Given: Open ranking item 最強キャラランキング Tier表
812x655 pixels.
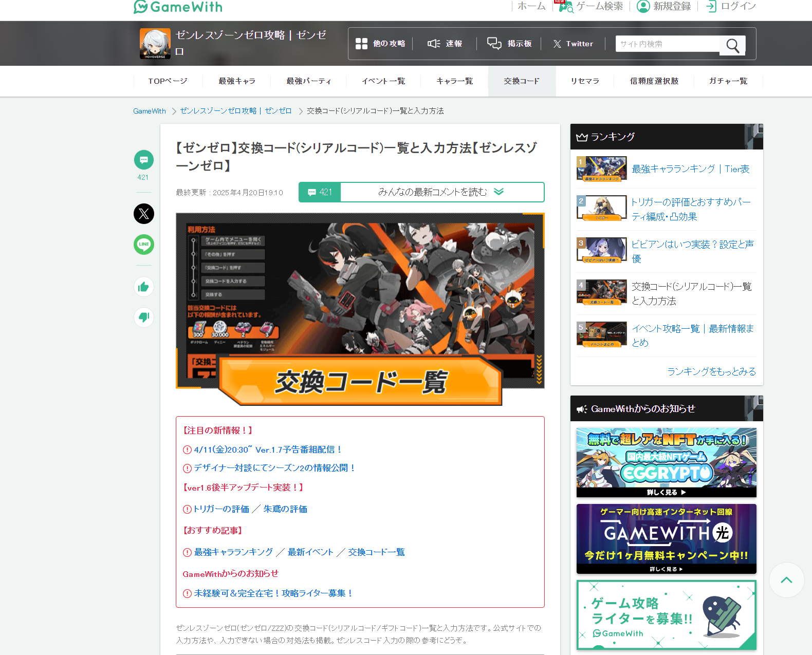Looking at the screenshot, I should click(691, 169).
